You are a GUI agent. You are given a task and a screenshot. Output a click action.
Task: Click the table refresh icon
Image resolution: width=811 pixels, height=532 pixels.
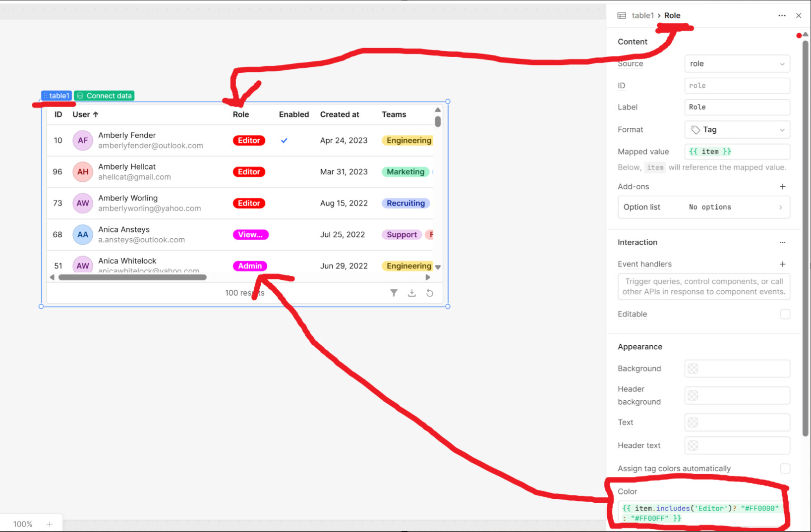click(430, 293)
